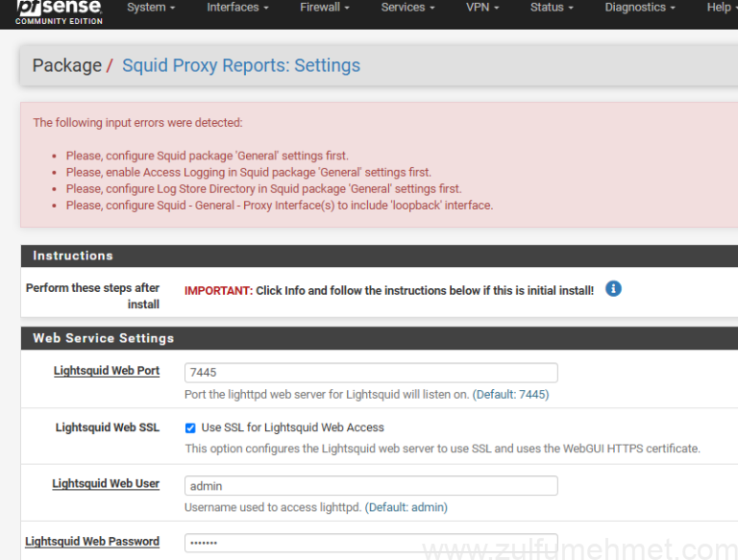Click the Package breadcrumb link

[x=66, y=65]
